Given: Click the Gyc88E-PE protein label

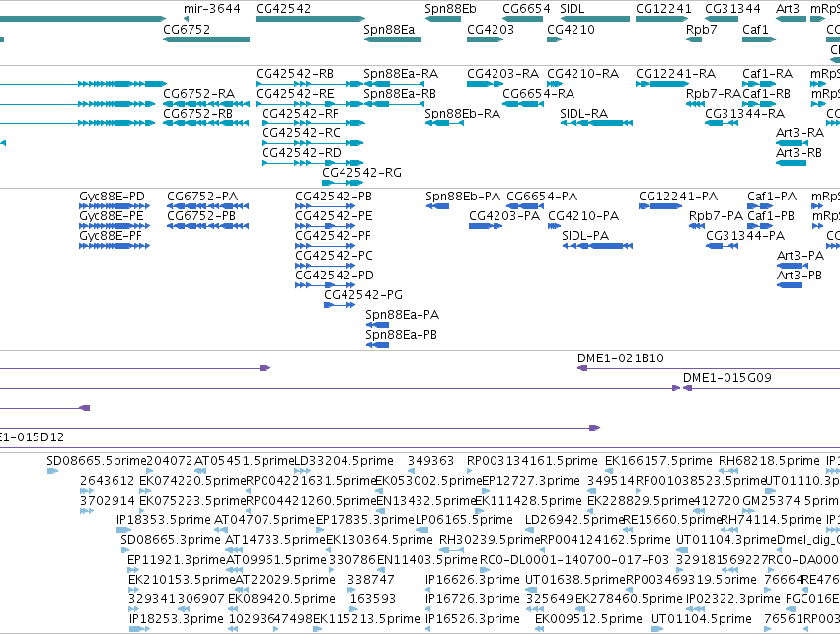Looking at the screenshot, I should (x=112, y=216).
